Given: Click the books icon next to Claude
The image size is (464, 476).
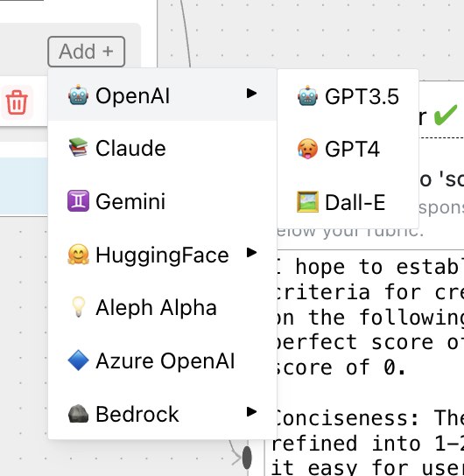Looking at the screenshot, I should [78, 148].
